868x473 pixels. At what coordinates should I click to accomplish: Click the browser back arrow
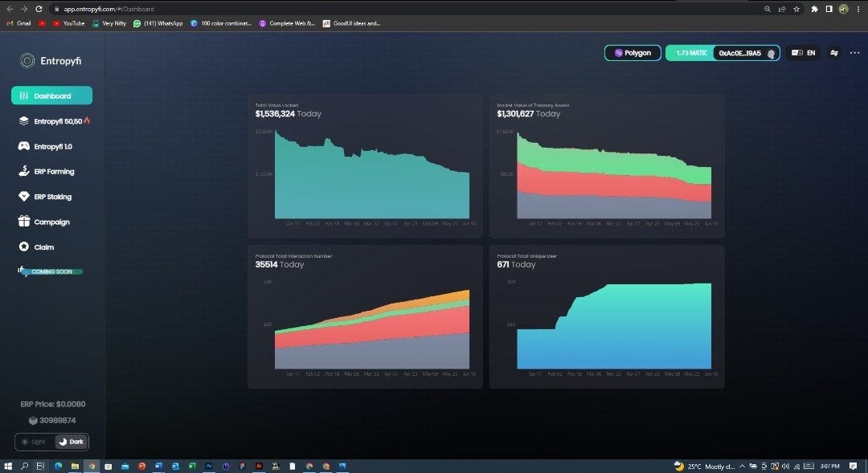[x=10, y=9]
